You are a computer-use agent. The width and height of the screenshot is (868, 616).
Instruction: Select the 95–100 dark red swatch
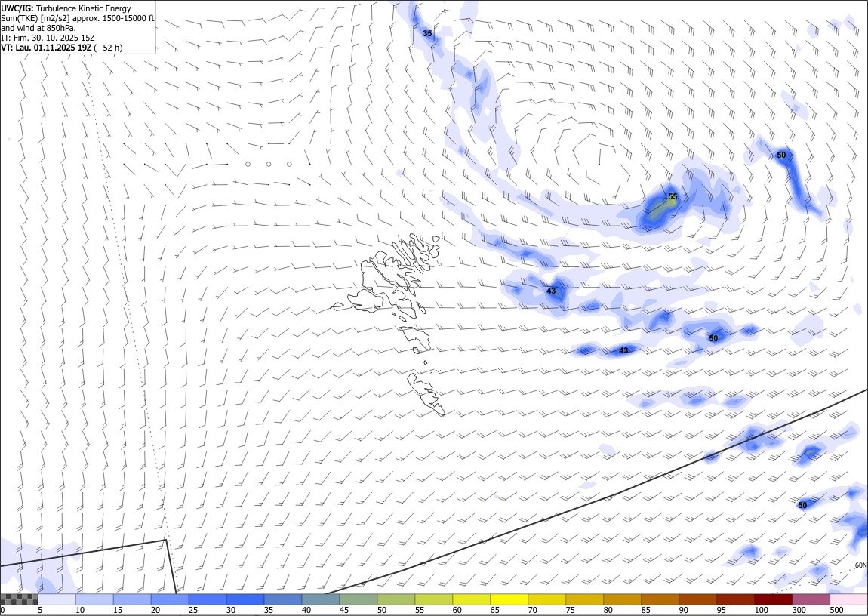(x=735, y=599)
